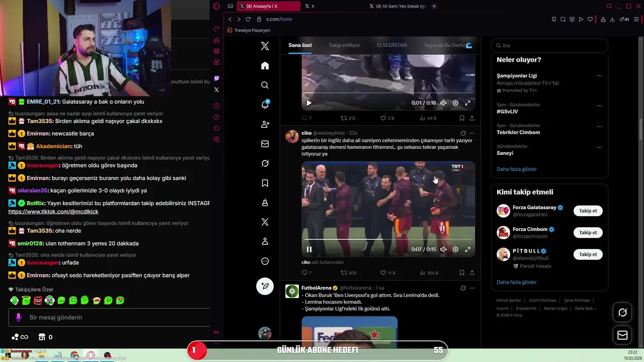The width and height of the screenshot is (644, 362).
Task: Open the tiktok.com/@mcdlkick chat link
Action: coord(53,212)
